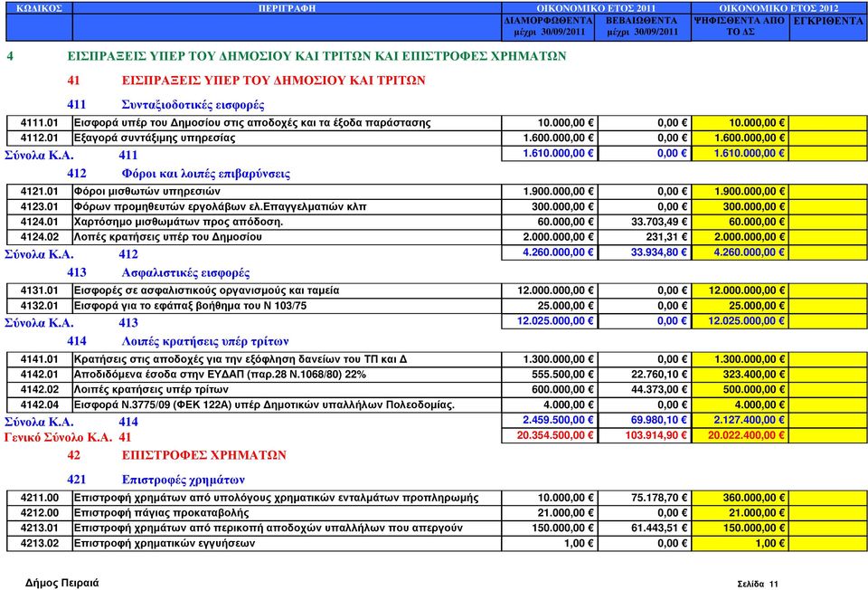The height and width of the screenshot is (590, 868).
Task: Click footer text Δήμος Πειραιά
Action: click(x=62, y=583)
